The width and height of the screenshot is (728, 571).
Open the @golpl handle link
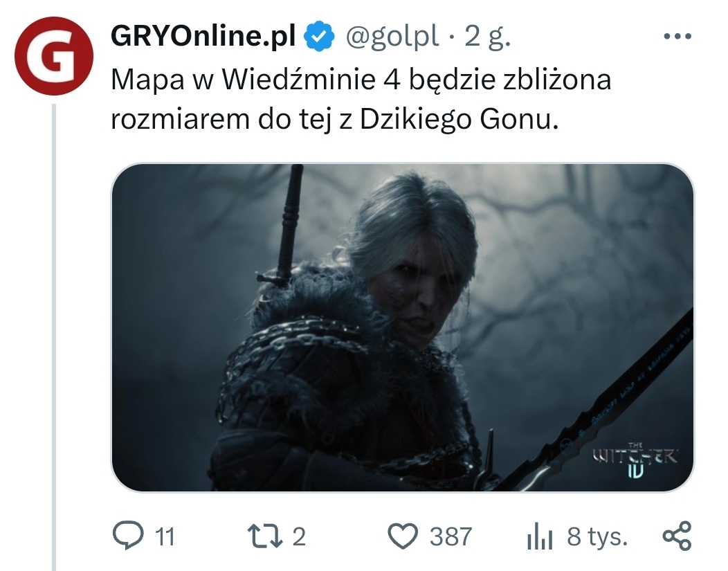tap(392, 37)
